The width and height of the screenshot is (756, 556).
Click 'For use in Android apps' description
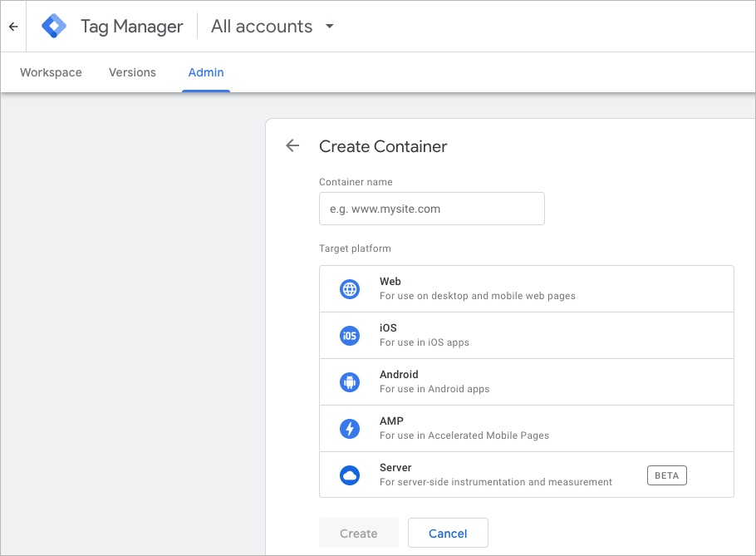tap(434, 389)
